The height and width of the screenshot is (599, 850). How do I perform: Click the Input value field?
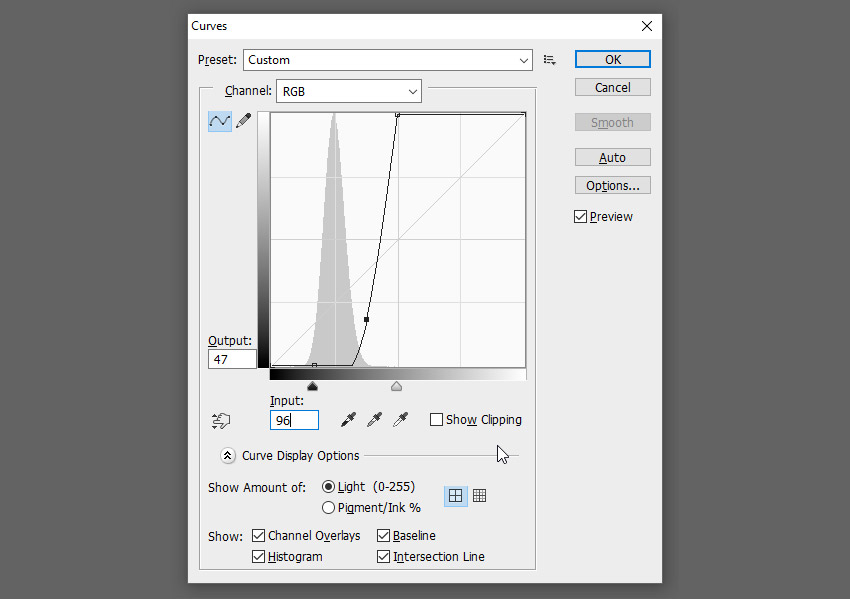(294, 421)
